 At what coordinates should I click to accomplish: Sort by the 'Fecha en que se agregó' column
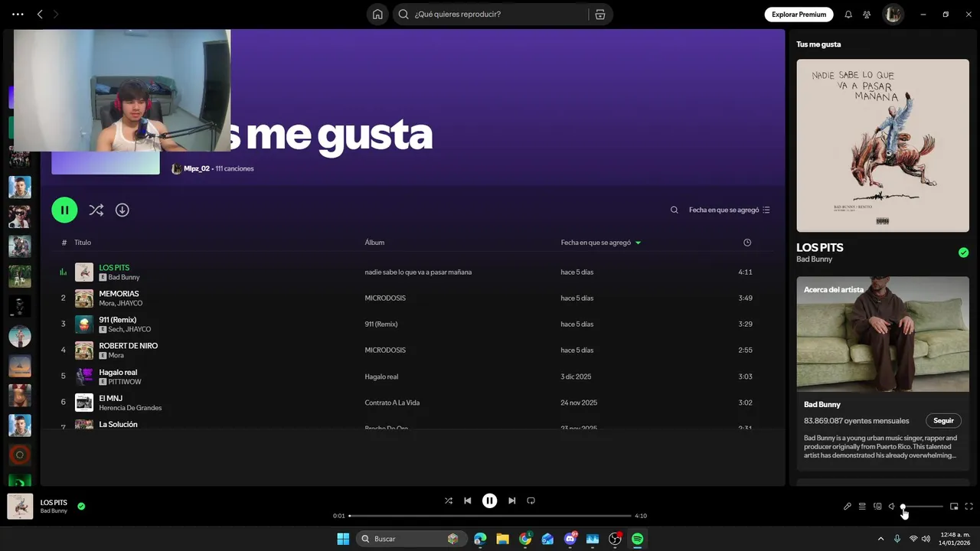(600, 243)
